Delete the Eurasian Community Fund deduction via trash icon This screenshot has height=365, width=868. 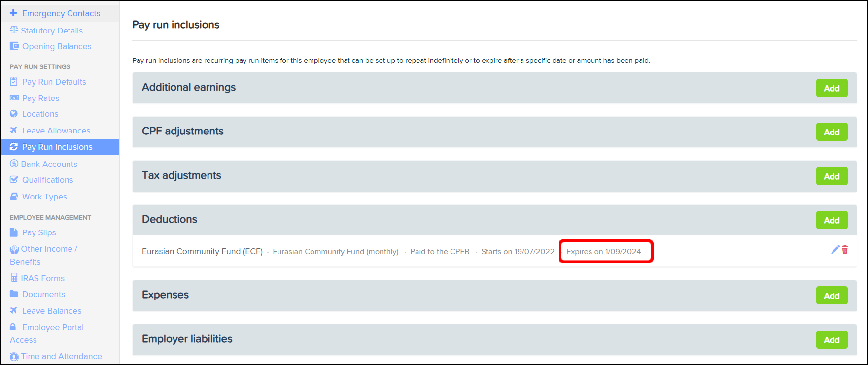845,250
